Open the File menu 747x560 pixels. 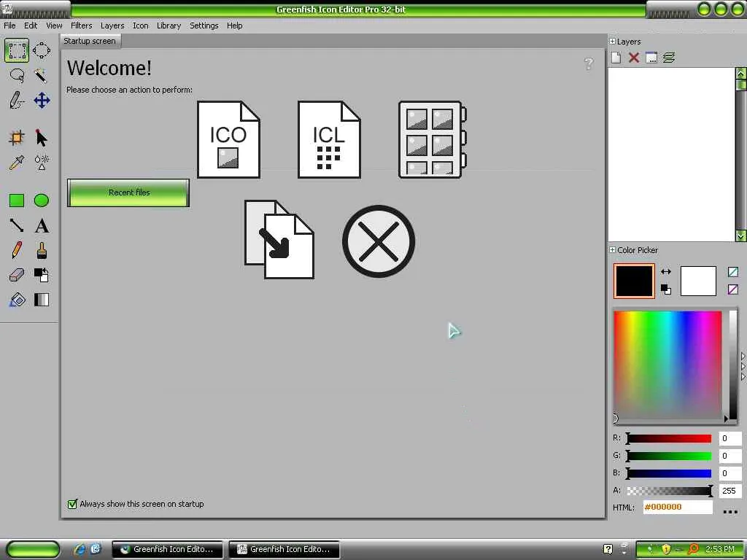pos(9,26)
